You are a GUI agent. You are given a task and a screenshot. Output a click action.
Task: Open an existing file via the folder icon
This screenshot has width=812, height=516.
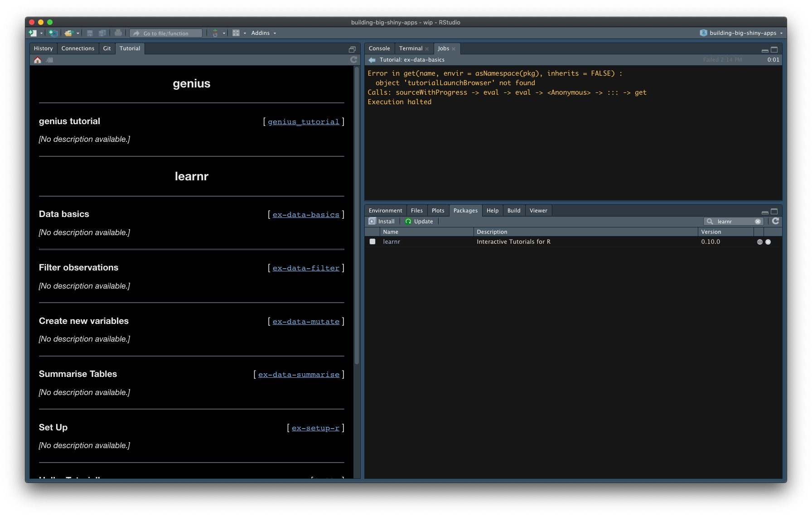[69, 33]
